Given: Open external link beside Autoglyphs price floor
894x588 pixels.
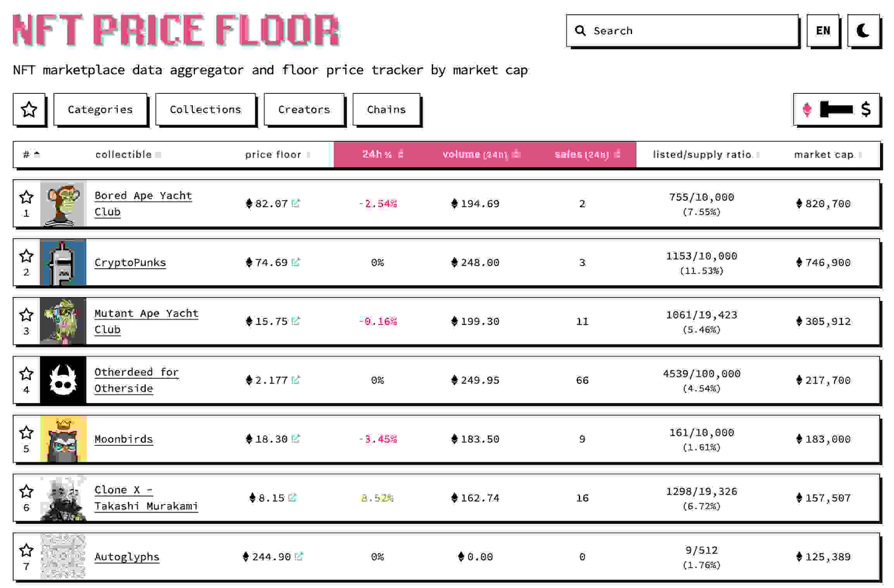Looking at the screenshot, I should 299,556.
